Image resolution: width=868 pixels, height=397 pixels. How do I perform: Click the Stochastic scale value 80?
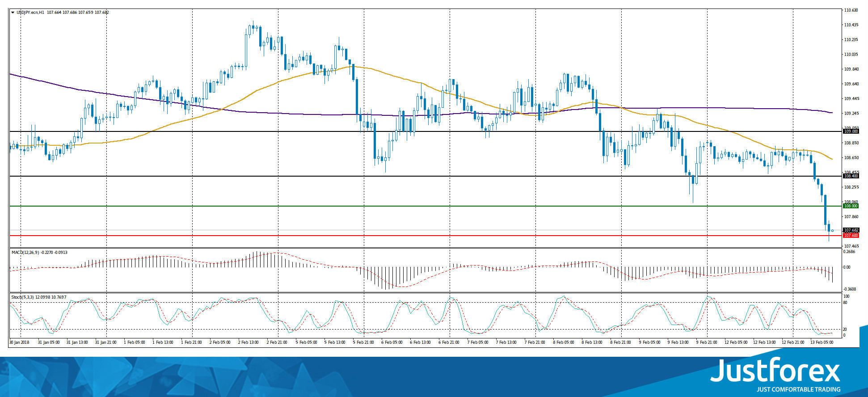pyautogui.click(x=845, y=303)
